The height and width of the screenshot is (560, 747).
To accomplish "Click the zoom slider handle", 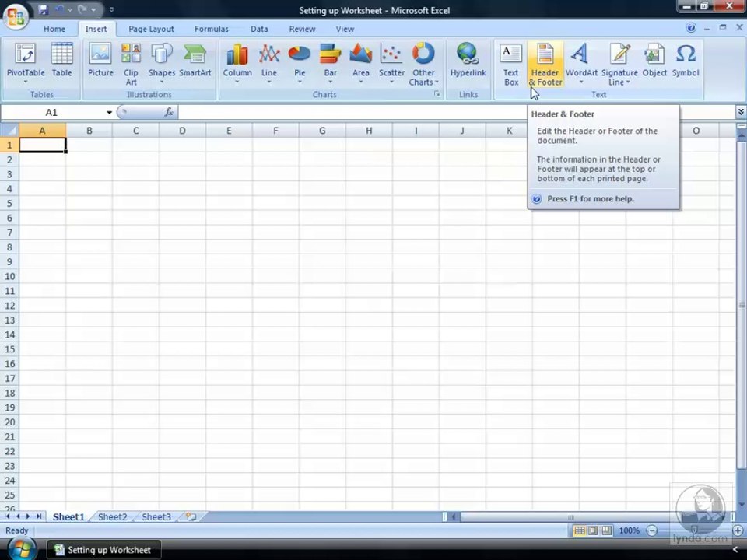I will pyautogui.click(x=695, y=530).
